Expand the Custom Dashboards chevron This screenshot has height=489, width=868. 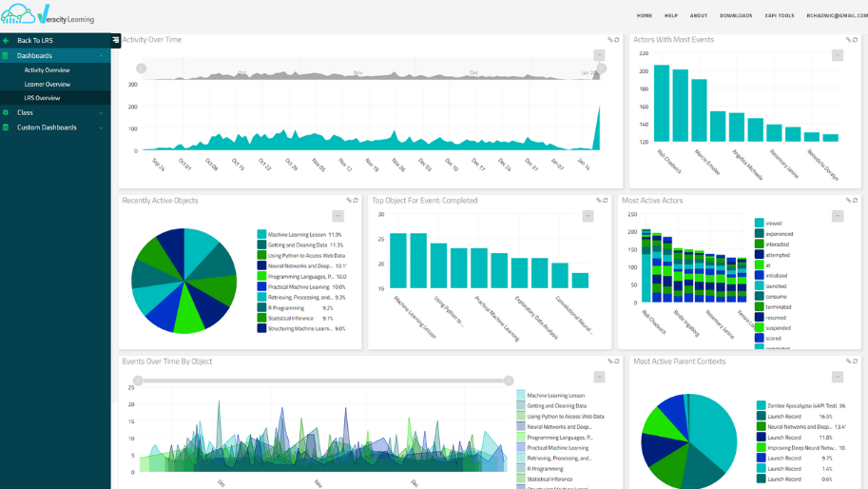click(x=101, y=127)
